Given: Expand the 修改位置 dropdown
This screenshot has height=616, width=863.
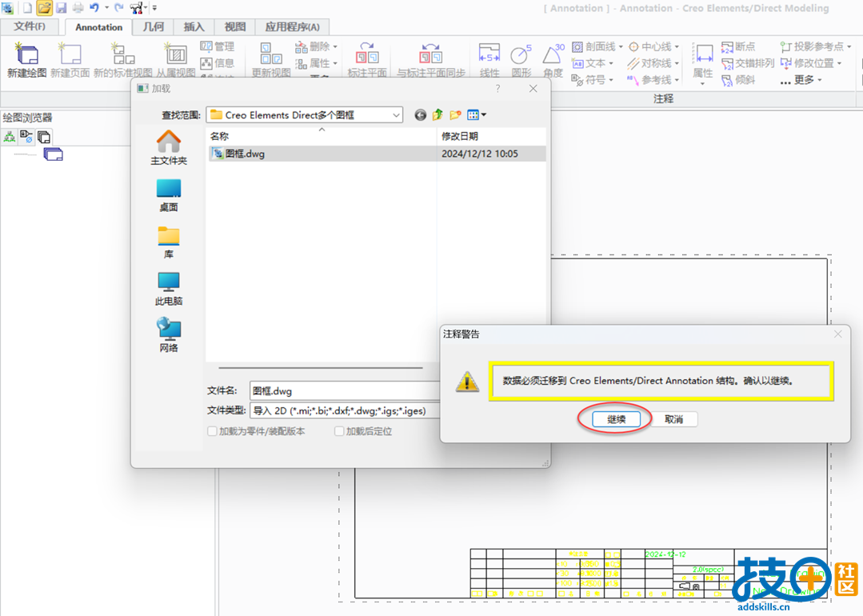Looking at the screenshot, I should coord(839,63).
